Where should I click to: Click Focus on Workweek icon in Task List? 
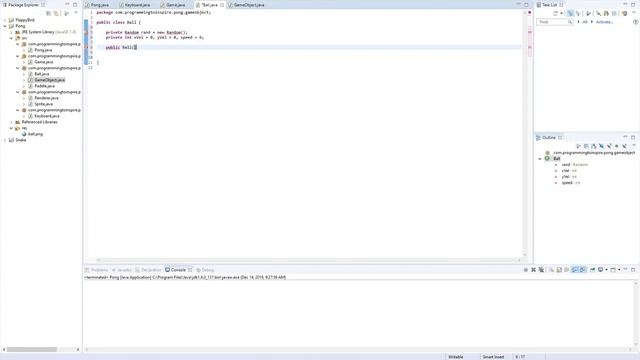coord(588,13)
